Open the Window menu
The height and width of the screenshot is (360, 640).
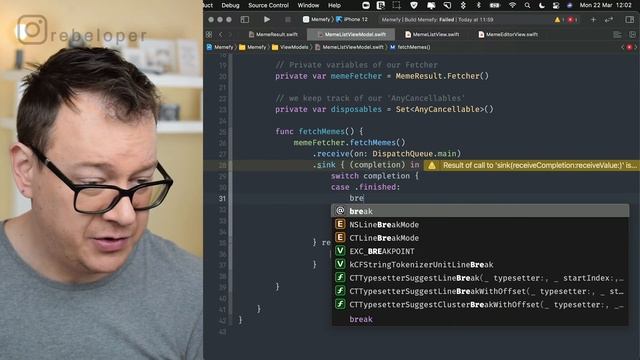pos(308,5)
